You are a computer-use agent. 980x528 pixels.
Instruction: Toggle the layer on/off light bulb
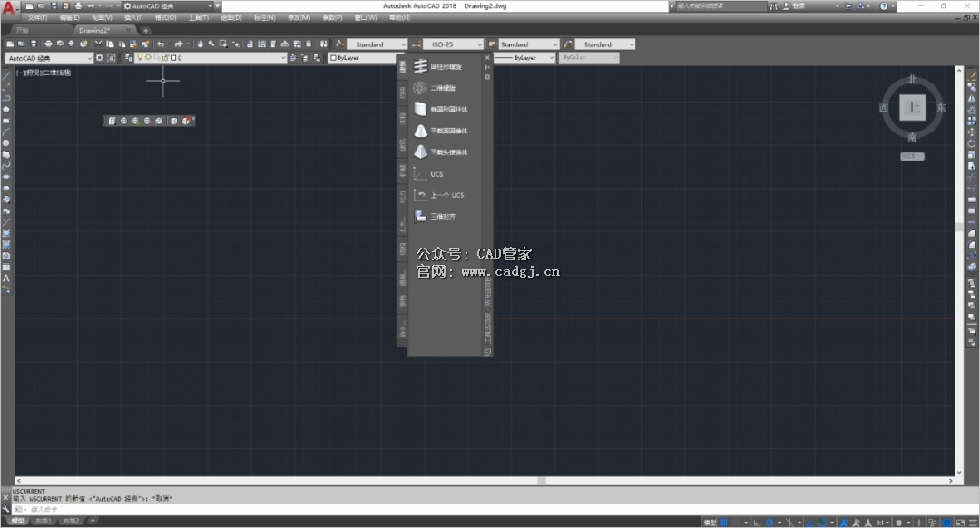pos(140,57)
